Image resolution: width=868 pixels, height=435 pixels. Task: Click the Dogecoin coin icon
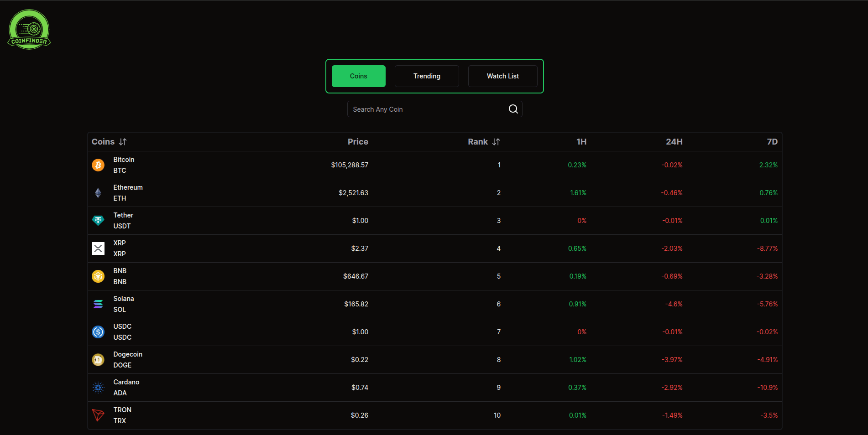pyautogui.click(x=98, y=360)
